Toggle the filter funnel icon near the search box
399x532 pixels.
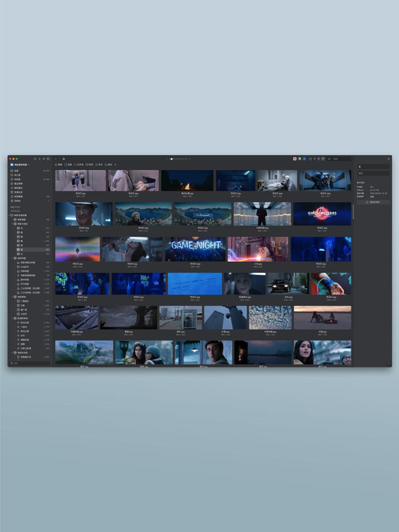point(323,159)
